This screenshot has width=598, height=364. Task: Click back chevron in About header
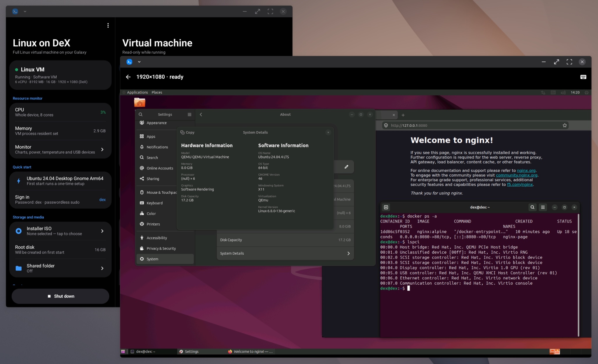click(201, 114)
